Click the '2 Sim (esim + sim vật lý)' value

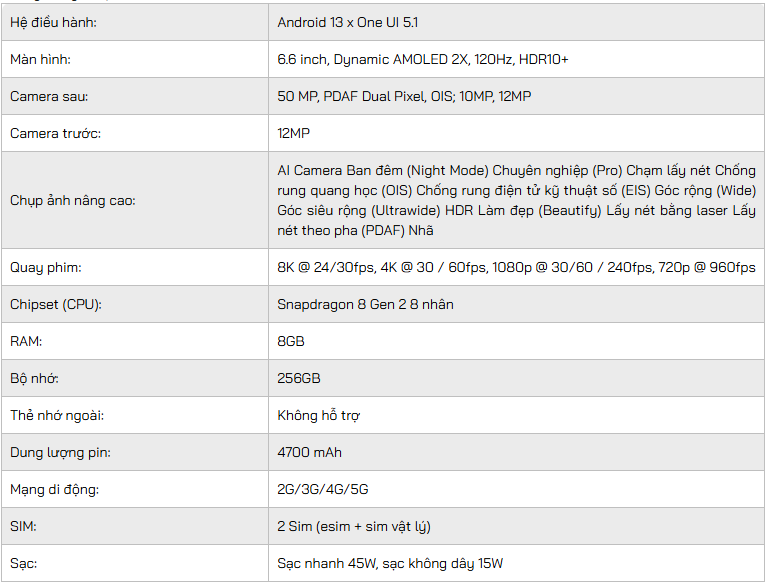point(354,526)
